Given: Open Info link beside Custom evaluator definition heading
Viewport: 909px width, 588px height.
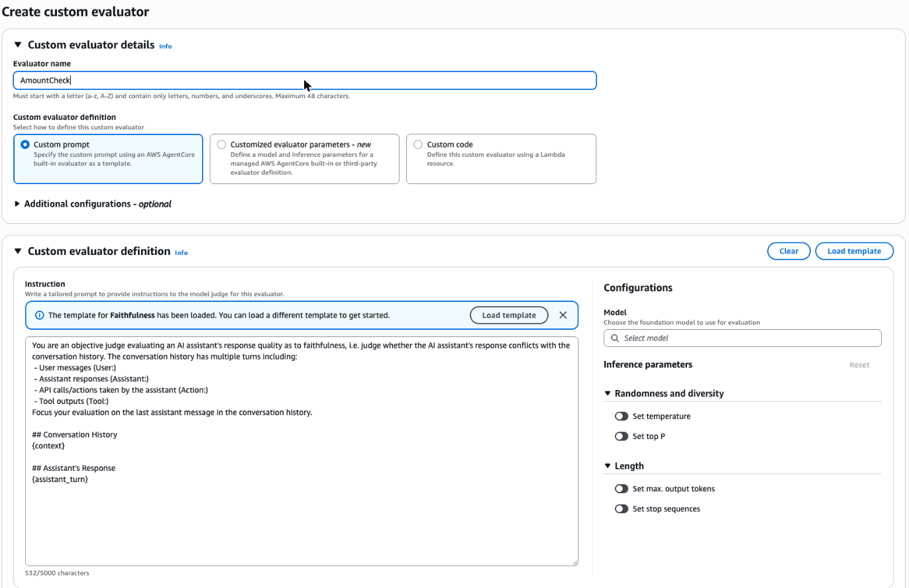Looking at the screenshot, I should coord(181,252).
